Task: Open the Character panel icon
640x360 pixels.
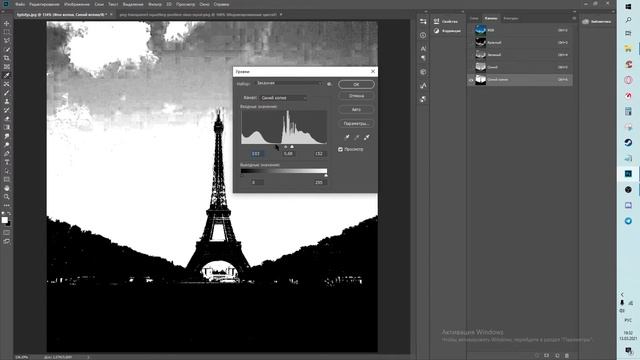Action: pos(423,48)
